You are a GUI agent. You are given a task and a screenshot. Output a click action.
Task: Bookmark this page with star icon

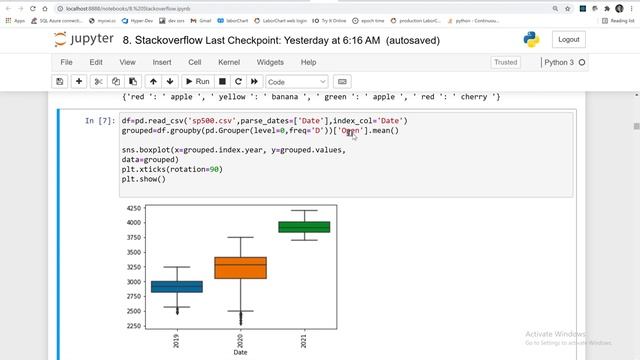click(x=567, y=9)
